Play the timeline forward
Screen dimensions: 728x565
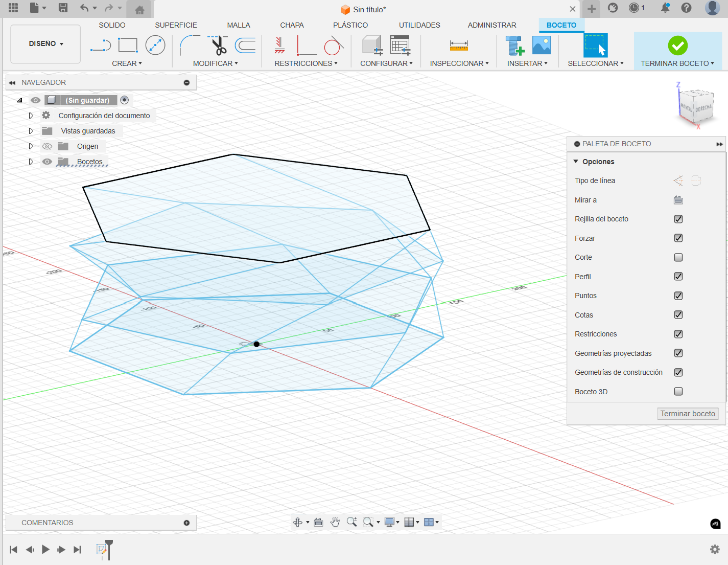[x=45, y=549]
